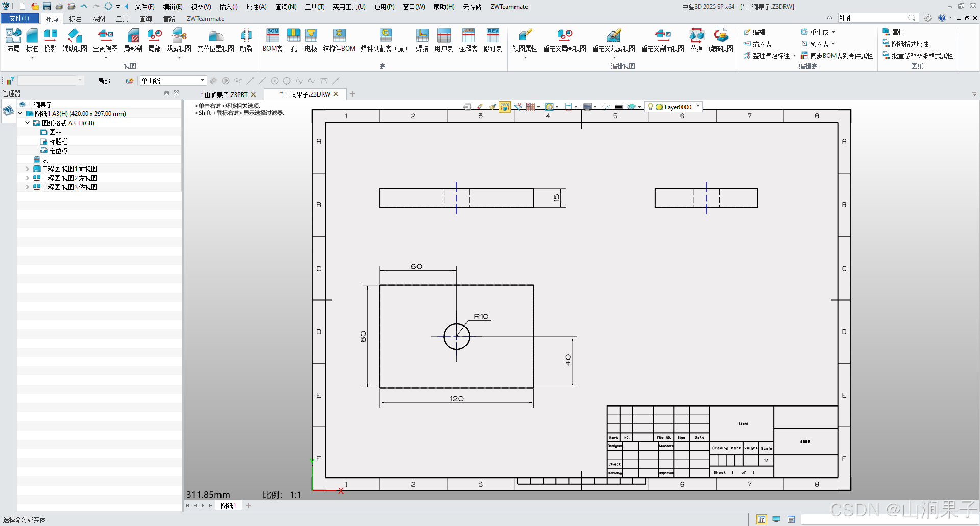The height and width of the screenshot is (526, 980).
Task: Pin the 管理器 manager panel
Action: tap(166, 93)
